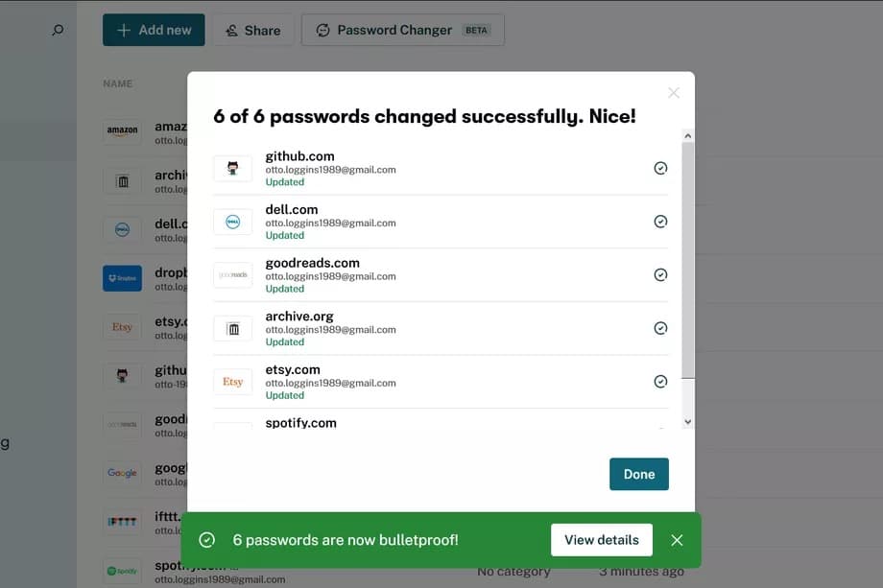This screenshot has width=883, height=588.
Task: Click the Share option in the toolbar
Action: (252, 30)
